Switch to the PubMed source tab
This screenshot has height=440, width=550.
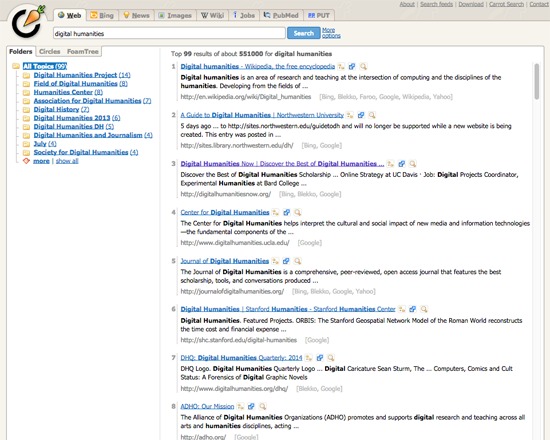tap(281, 15)
